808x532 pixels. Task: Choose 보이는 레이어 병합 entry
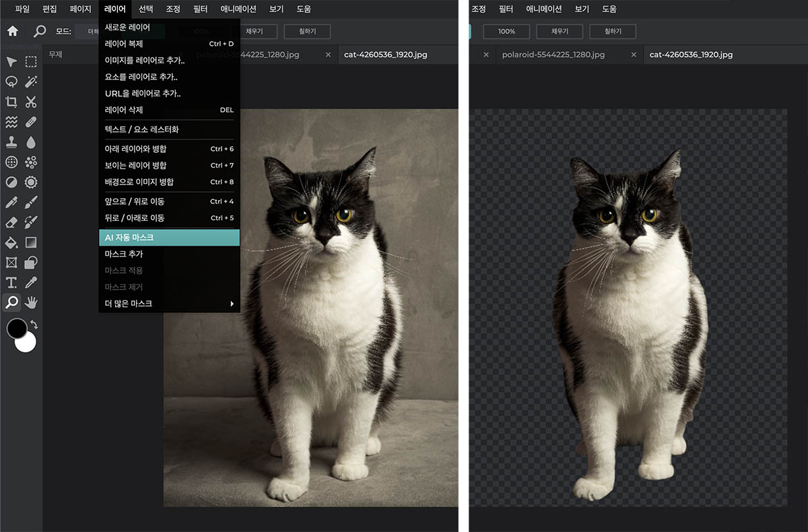tap(169, 166)
